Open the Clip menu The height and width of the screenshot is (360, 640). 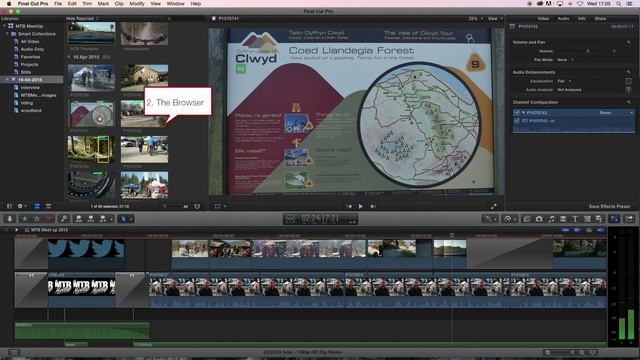(119, 4)
